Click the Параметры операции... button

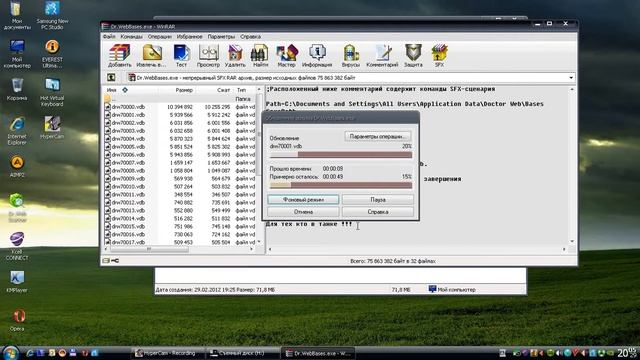tap(378, 136)
